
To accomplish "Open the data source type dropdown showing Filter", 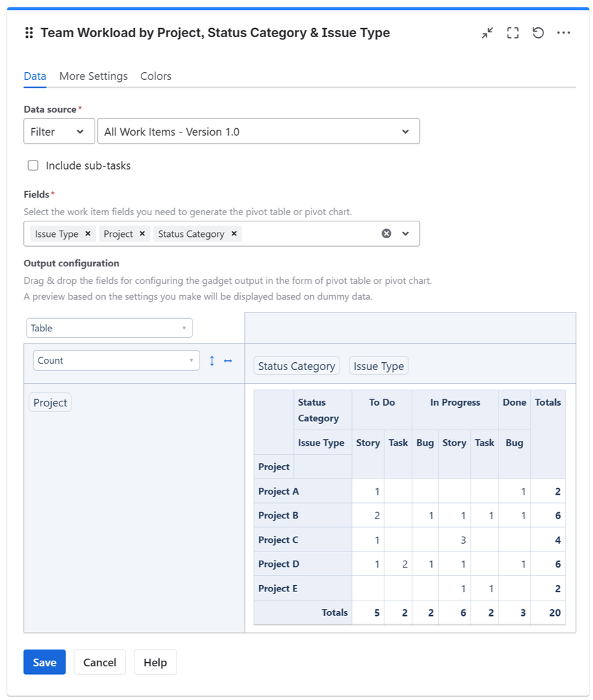I will [x=59, y=131].
